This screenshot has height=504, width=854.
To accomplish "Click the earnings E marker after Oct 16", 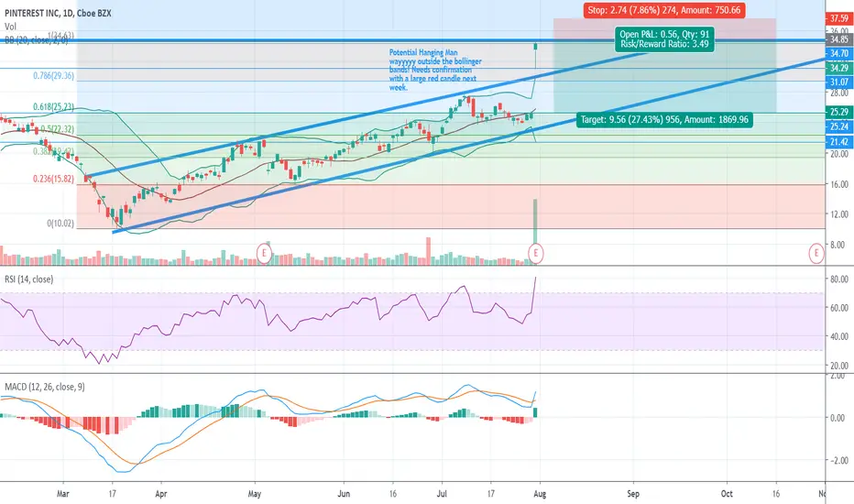I will 816,253.
